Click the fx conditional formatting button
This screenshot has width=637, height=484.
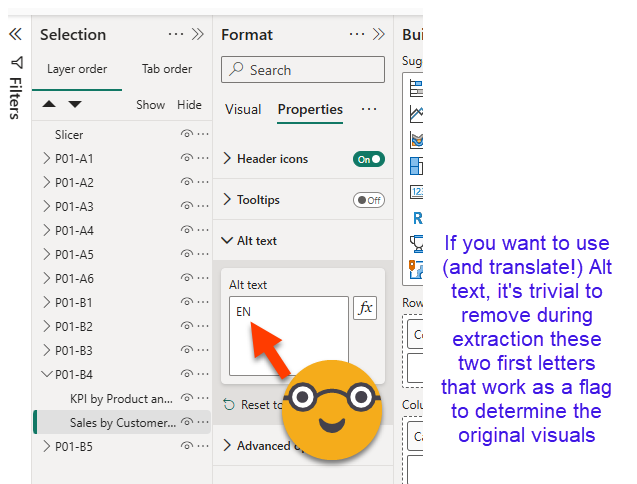click(365, 309)
